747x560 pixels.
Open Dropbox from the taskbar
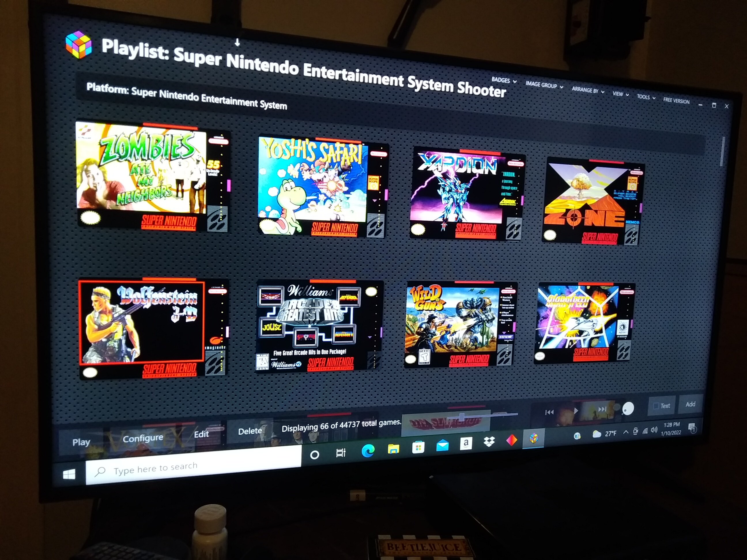[x=489, y=442]
